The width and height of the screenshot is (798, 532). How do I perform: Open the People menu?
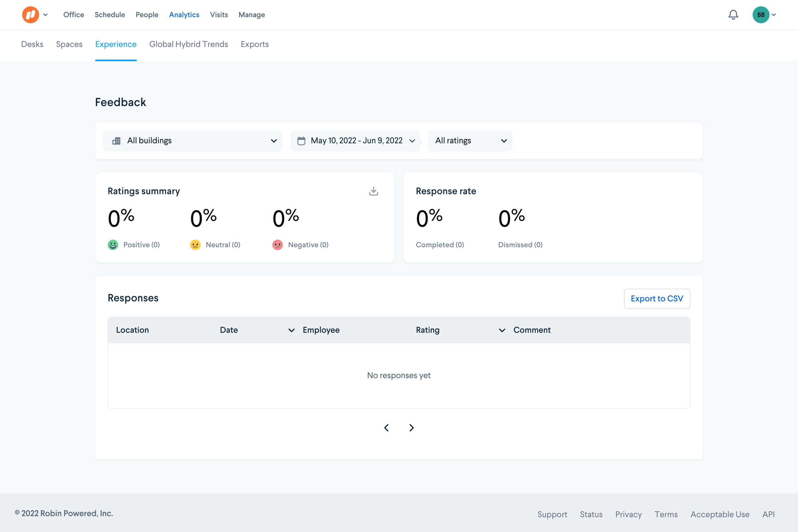[x=147, y=15]
